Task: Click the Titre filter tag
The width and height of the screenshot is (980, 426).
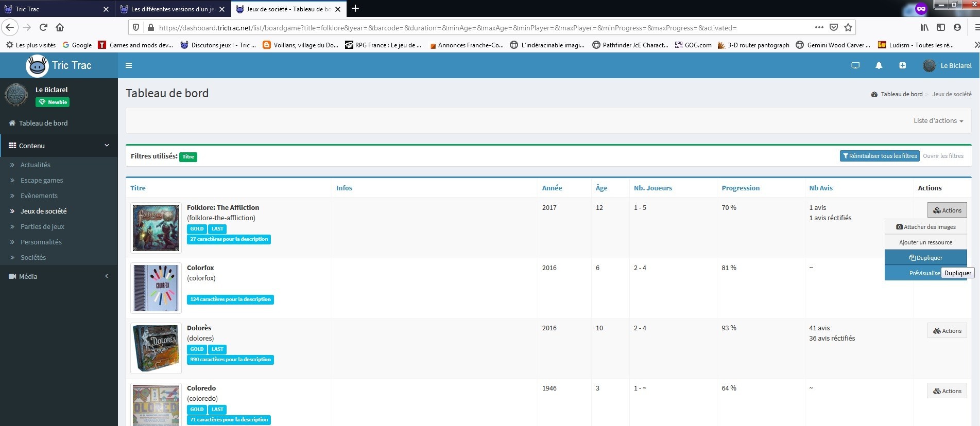Action: coord(188,157)
